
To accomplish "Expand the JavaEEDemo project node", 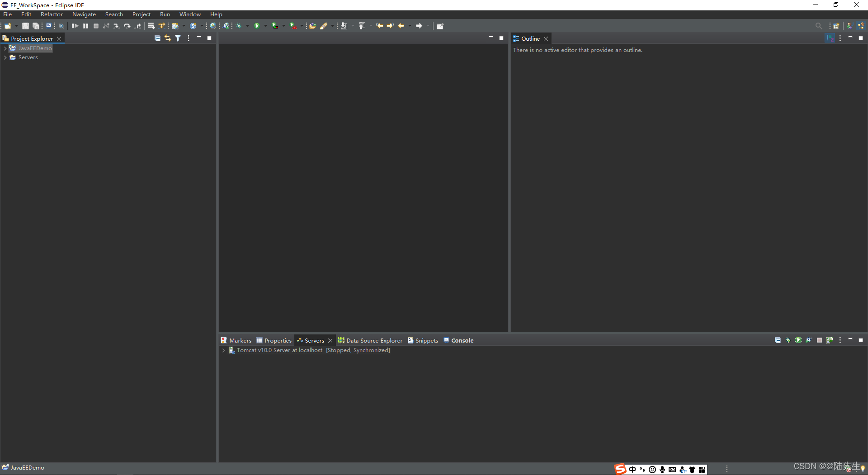I will click(5, 48).
